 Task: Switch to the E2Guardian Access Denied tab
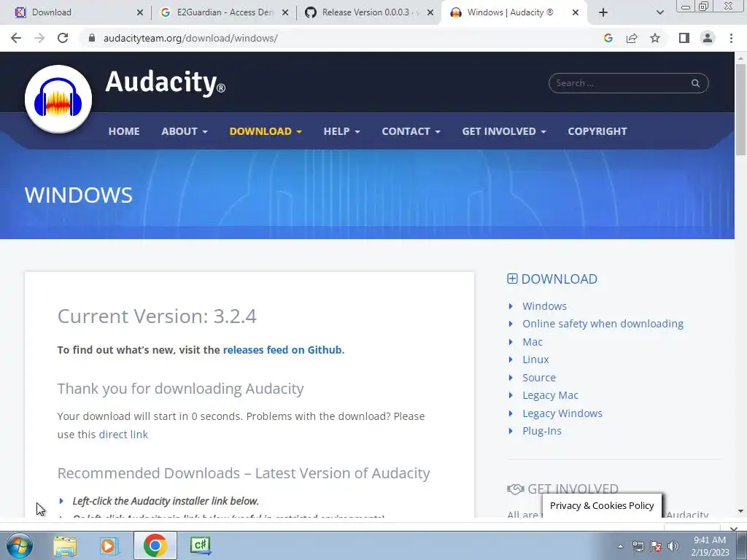click(x=225, y=12)
